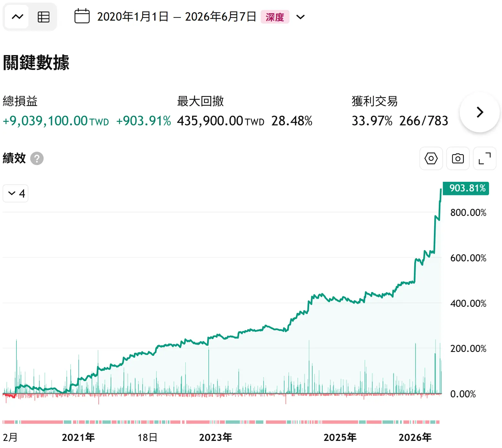Click the 績效 section title
The image size is (502, 448).
(14, 158)
